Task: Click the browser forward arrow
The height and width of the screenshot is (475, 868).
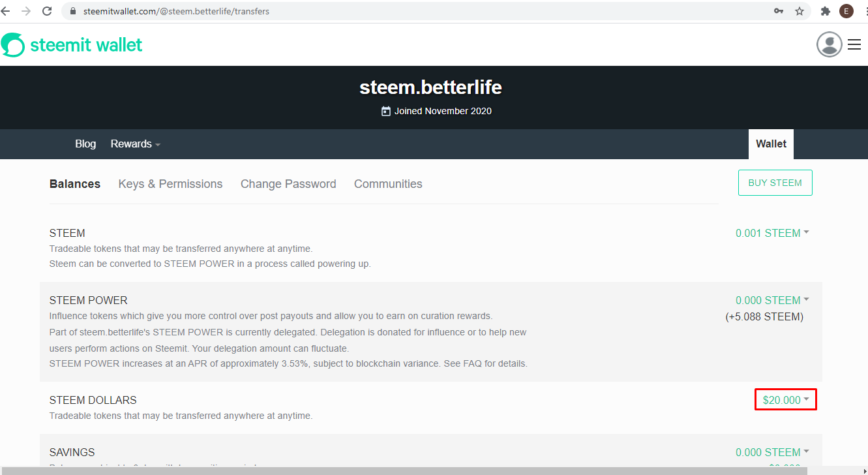Action: point(26,11)
